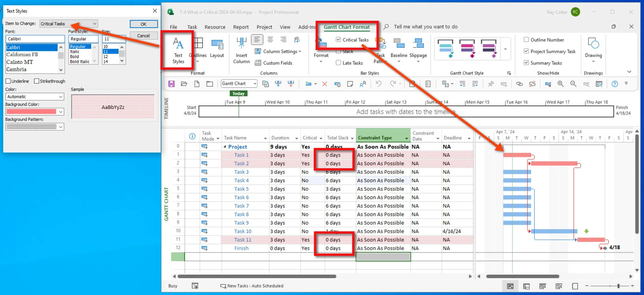Click the Zoom In magnifier icon

[x=560, y=84]
